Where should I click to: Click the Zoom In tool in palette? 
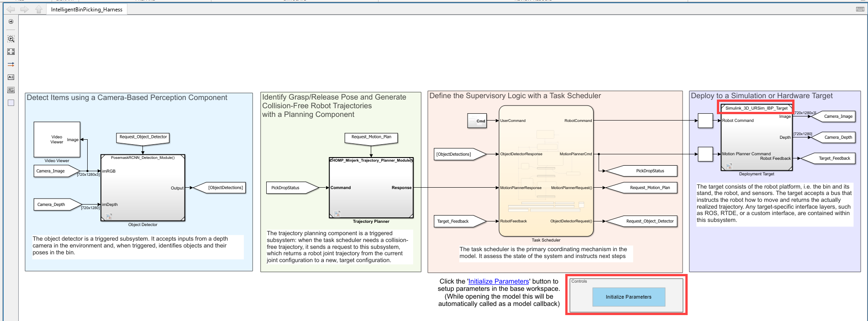coord(11,39)
